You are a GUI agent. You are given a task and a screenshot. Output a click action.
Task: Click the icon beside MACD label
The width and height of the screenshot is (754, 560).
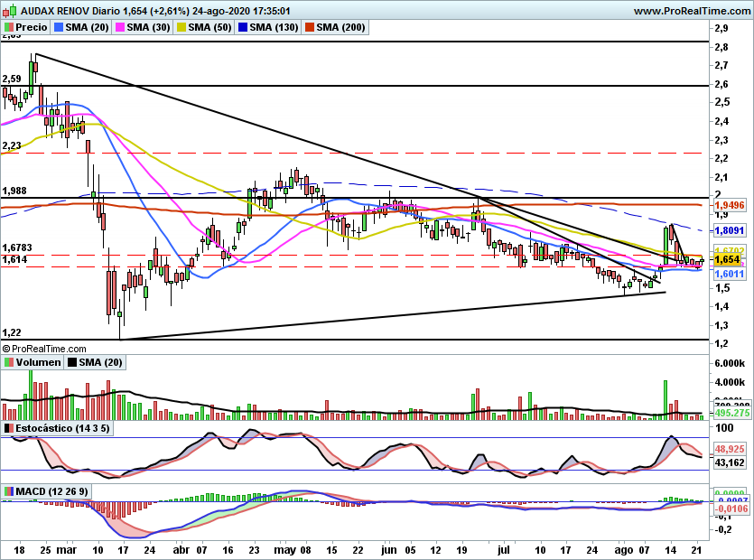click(9, 491)
